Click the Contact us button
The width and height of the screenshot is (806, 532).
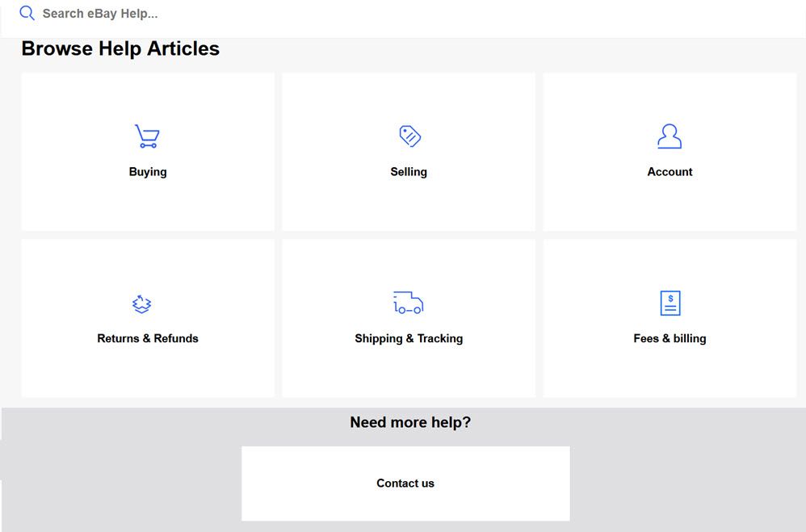pos(405,484)
